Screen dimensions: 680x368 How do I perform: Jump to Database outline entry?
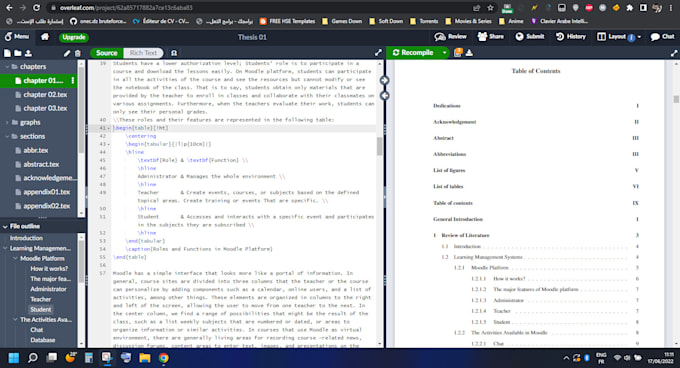(x=42, y=340)
